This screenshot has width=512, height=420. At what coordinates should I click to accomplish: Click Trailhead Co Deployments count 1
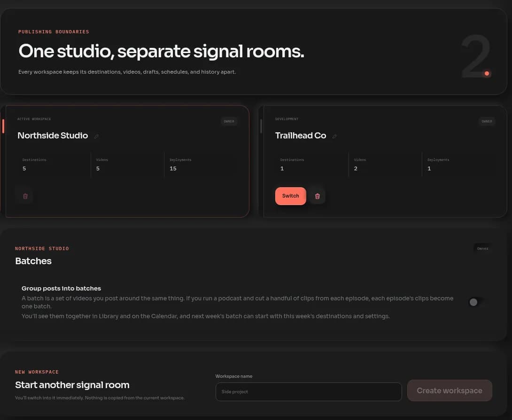pyautogui.click(x=429, y=168)
